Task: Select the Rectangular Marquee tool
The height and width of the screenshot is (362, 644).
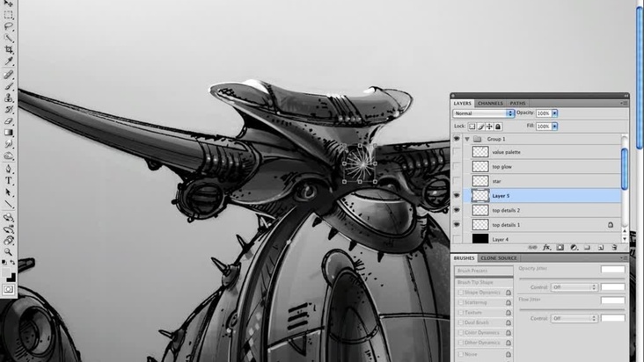Action: (x=8, y=15)
